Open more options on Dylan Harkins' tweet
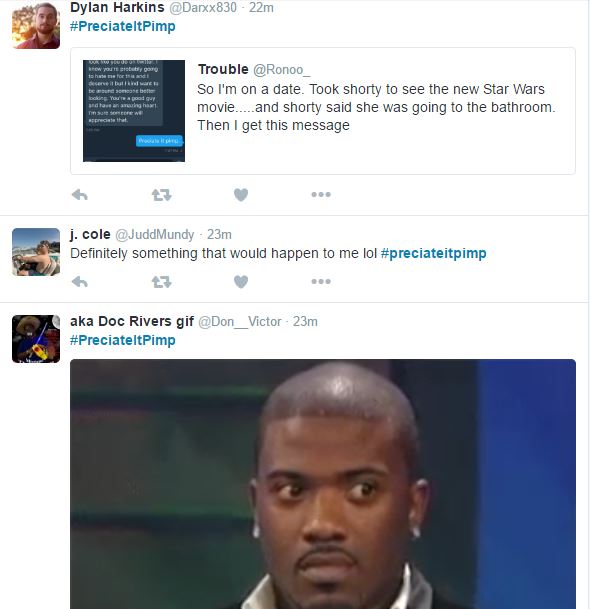 pyautogui.click(x=321, y=194)
